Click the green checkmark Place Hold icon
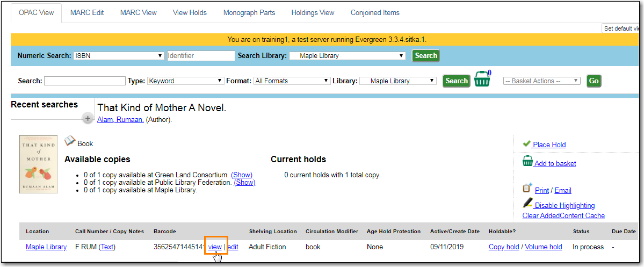This screenshot has width=644, height=267. [x=526, y=144]
